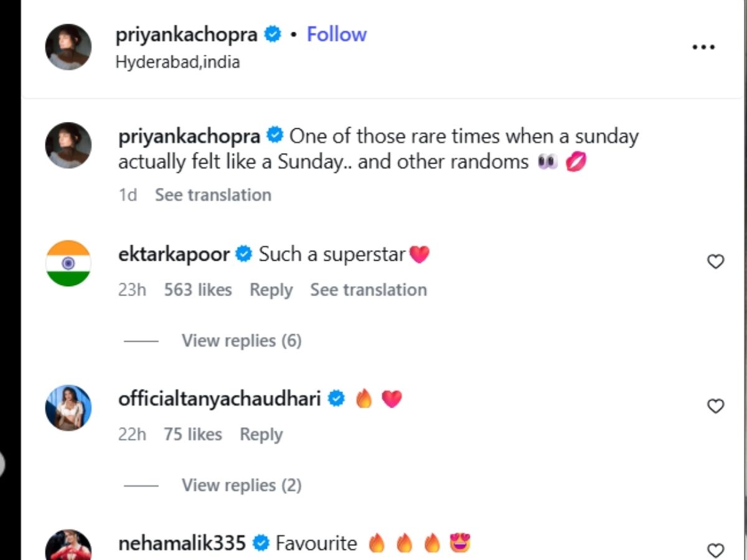747x560 pixels.
Task: Expand the 6 replies under ektarkapoor
Action: 242,341
